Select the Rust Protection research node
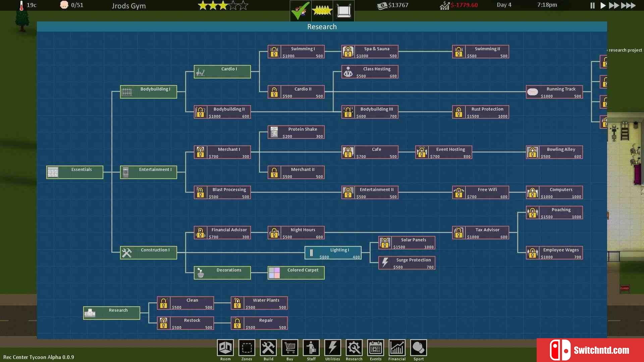Viewport: 644px width, 362px height. point(480,112)
